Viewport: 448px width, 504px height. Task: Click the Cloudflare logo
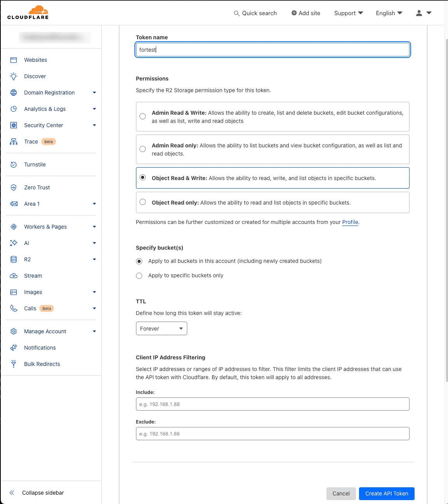28,12
